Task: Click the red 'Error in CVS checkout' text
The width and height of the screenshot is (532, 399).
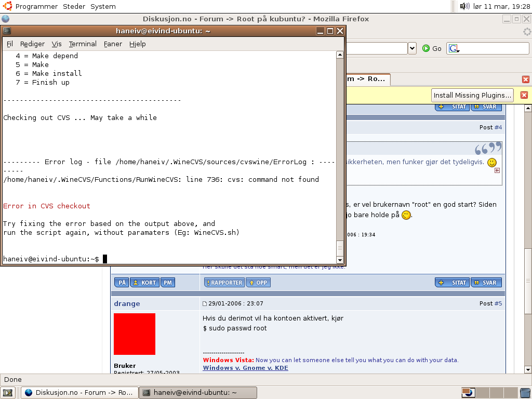Action: point(47,206)
